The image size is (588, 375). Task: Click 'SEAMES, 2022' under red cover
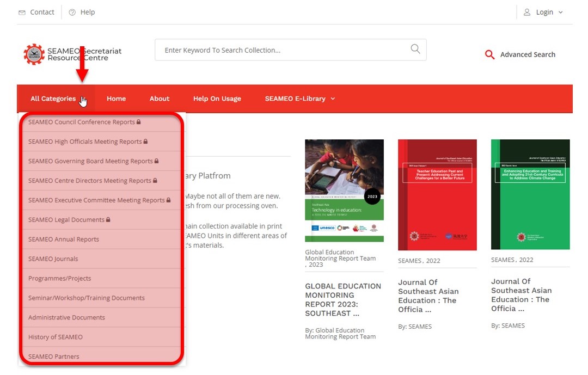click(419, 261)
